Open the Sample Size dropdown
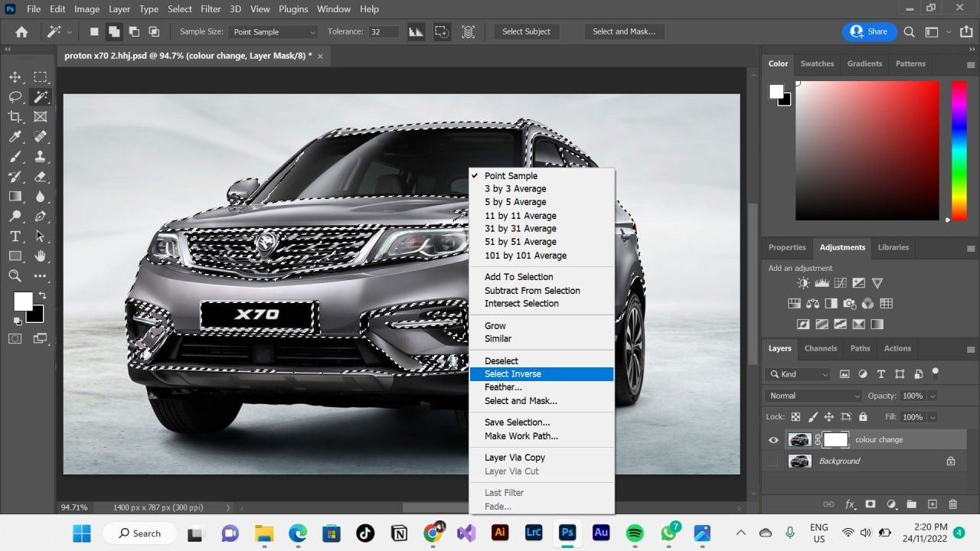The height and width of the screenshot is (551, 980). 274,32
